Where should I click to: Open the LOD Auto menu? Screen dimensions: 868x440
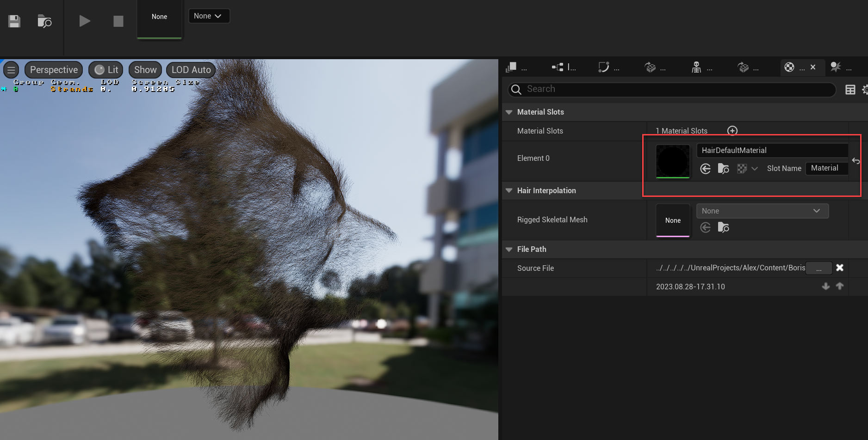pos(191,70)
